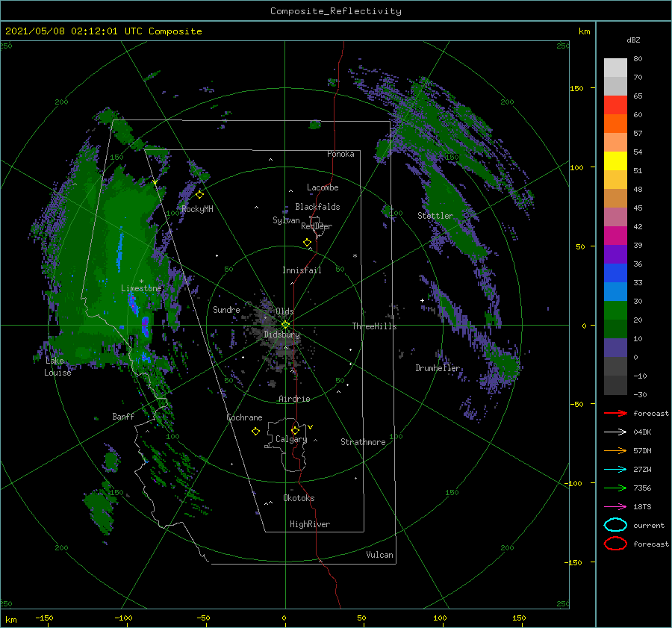Click the Ponoka label

point(340,154)
